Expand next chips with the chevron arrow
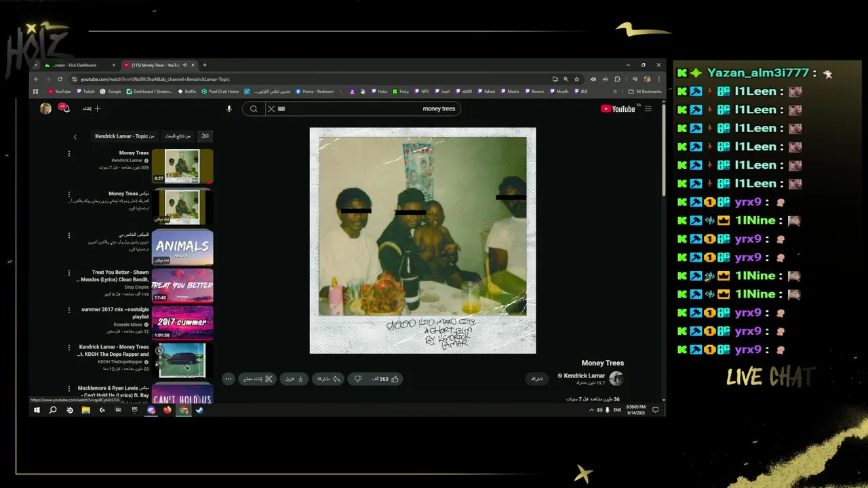 tap(75, 136)
